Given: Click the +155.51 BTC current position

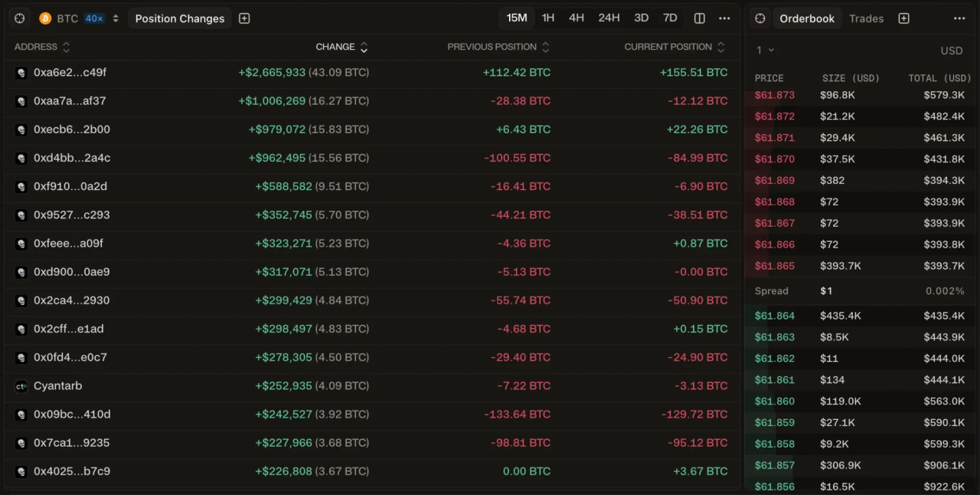Looking at the screenshot, I should pyautogui.click(x=694, y=73).
